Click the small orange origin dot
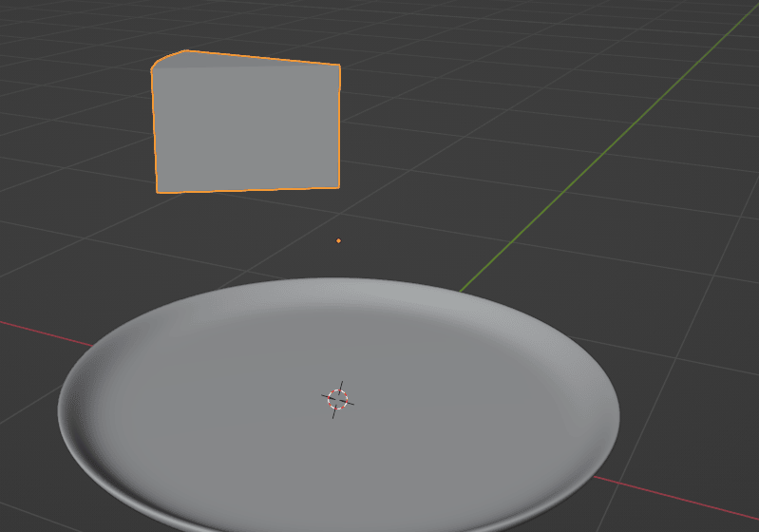 tap(339, 240)
